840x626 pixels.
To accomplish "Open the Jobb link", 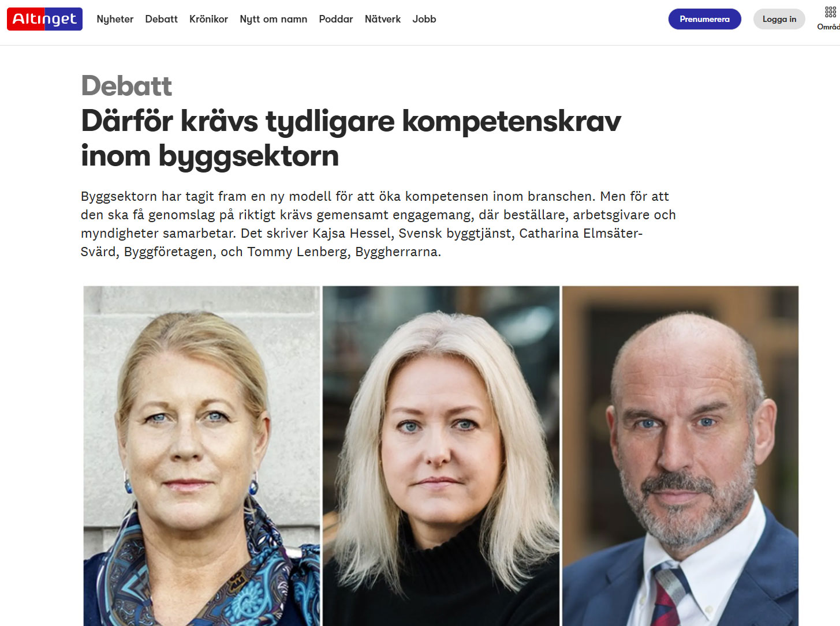I will coord(424,19).
